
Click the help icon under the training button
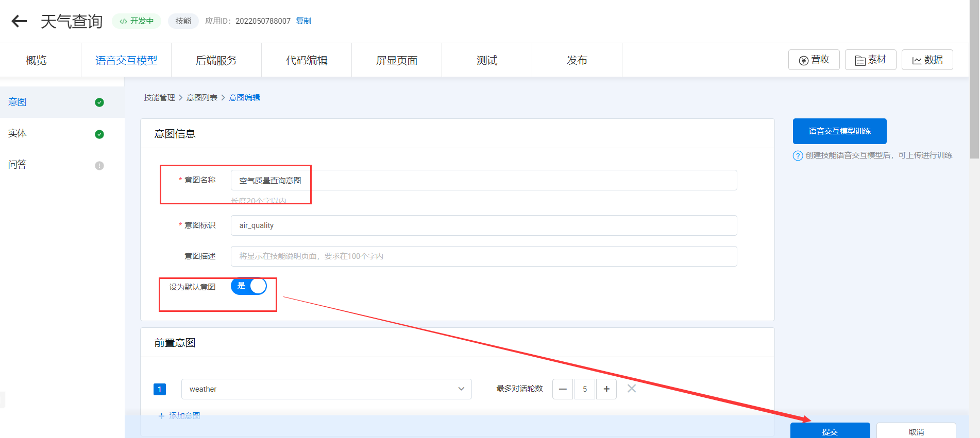tap(798, 155)
